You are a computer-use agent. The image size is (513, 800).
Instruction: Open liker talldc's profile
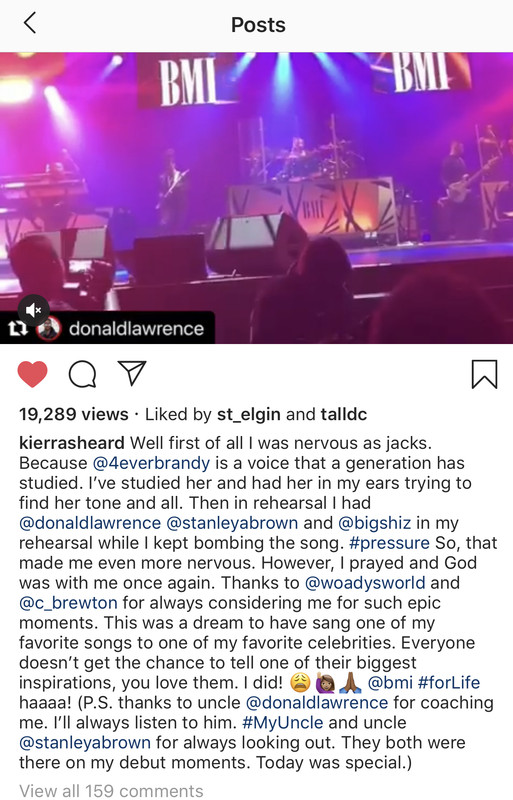tap(344, 414)
